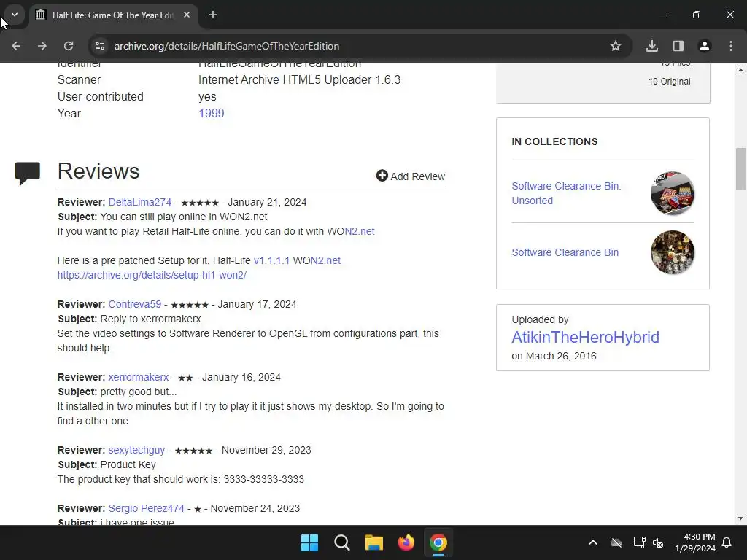747x560 pixels.
Task: Click the Software Clearance Bin thumbnail
Action: tap(672, 252)
